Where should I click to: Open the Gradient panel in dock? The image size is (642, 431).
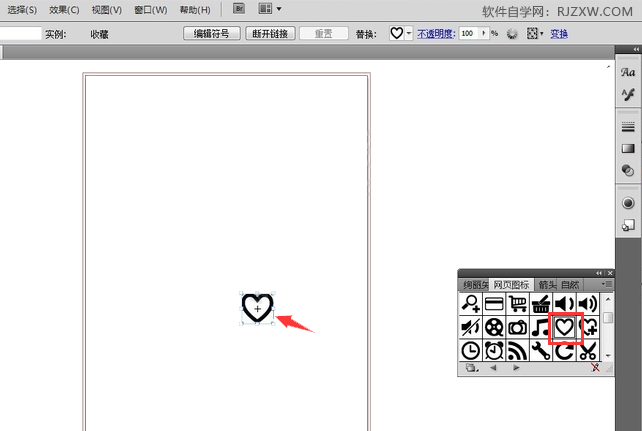pyautogui.click(x=628, y=148)
